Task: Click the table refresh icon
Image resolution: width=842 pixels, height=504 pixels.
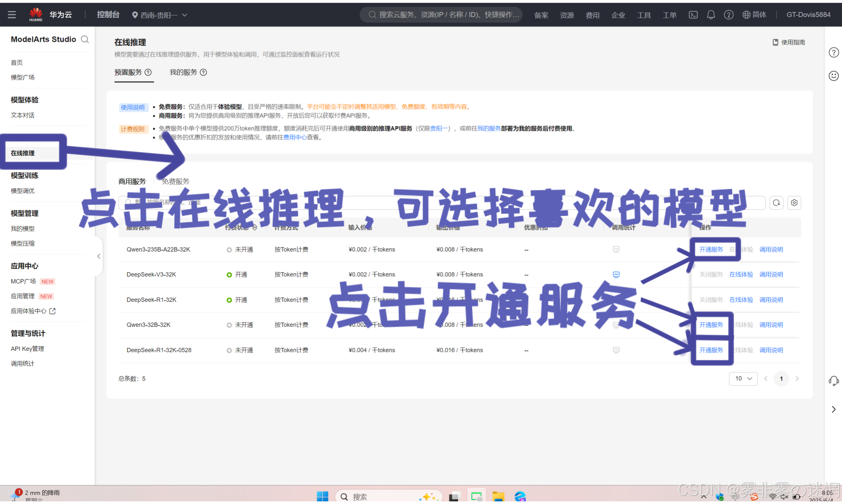Action: tap(776, 203)
